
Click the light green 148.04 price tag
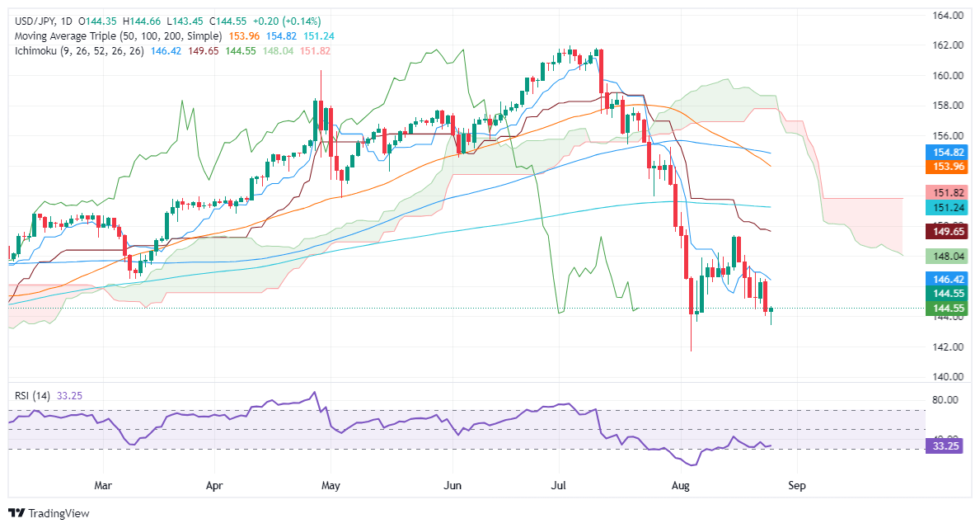click(945, 256)
